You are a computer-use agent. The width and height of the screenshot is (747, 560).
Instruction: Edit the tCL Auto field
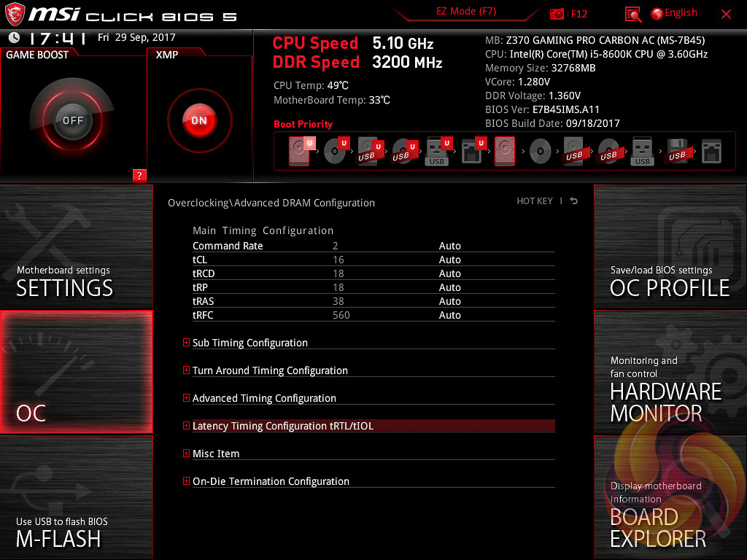click(449, 260)
